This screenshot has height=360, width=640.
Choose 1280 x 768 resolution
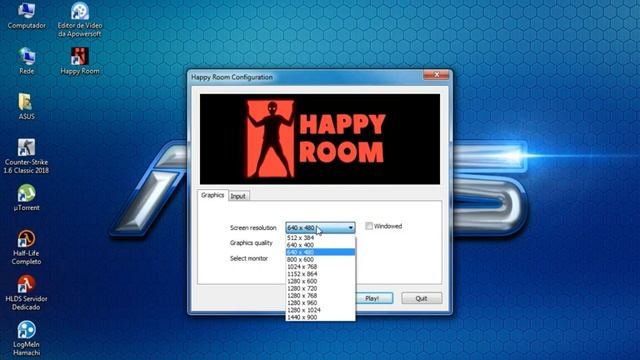(320, 296)
